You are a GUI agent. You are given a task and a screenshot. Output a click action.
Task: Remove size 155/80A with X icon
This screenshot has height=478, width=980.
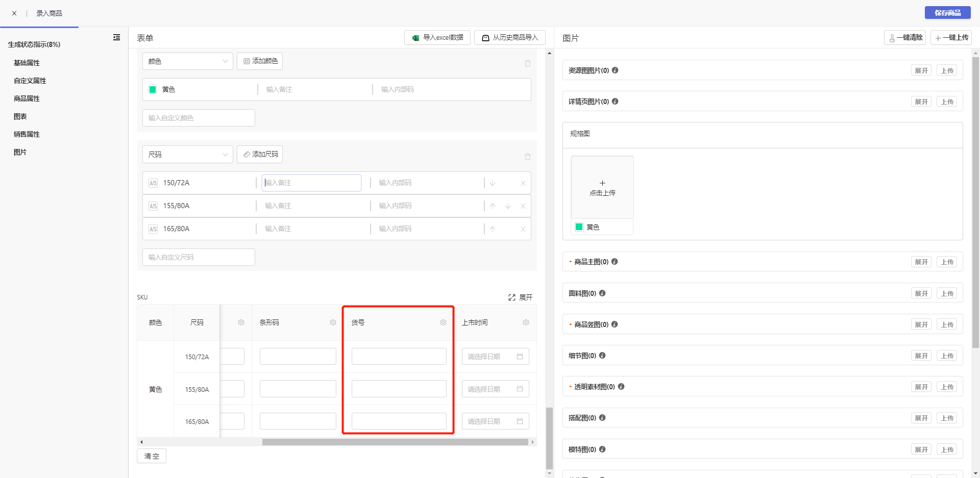pyautogui.click(x=523, y=206)
